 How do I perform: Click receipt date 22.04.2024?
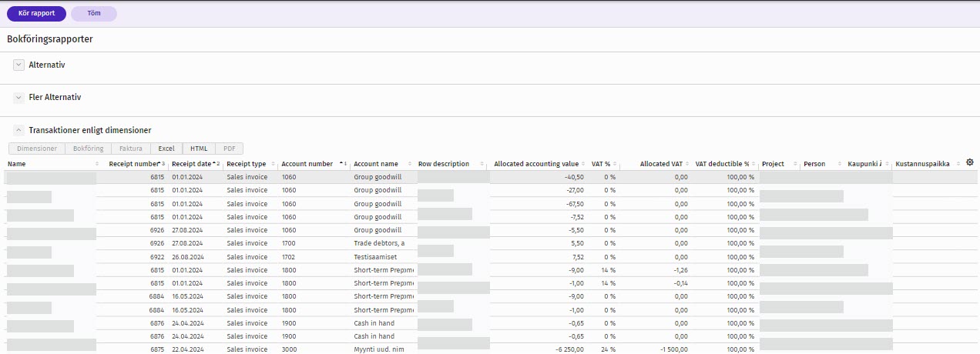tap(187, 349)
